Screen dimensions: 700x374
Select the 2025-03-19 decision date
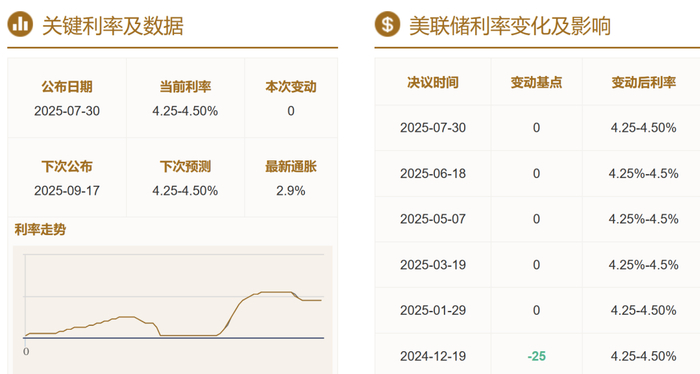coord(433,265)
